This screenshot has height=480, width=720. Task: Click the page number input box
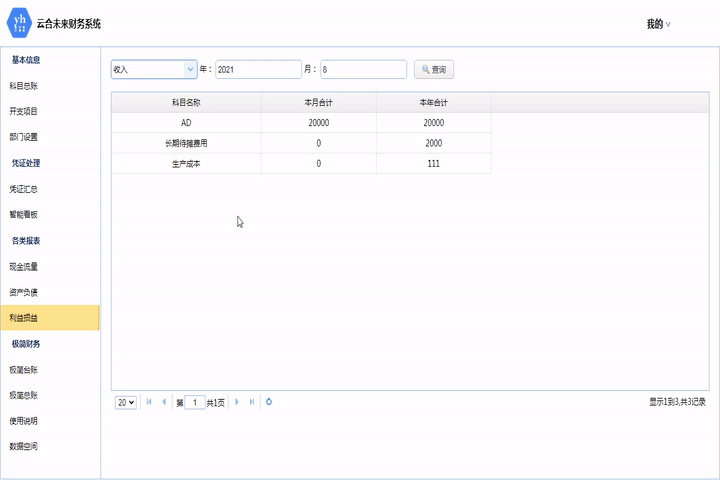[195, 402]
